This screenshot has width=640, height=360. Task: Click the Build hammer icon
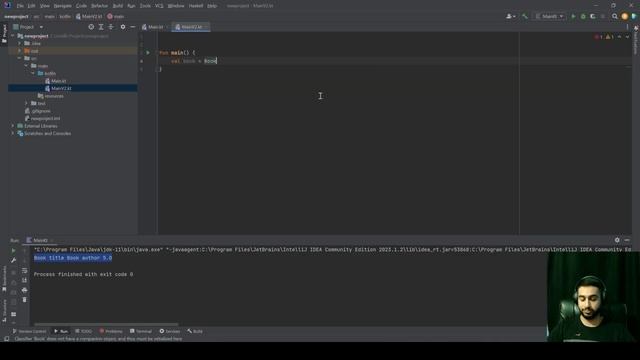pos(525,16)
